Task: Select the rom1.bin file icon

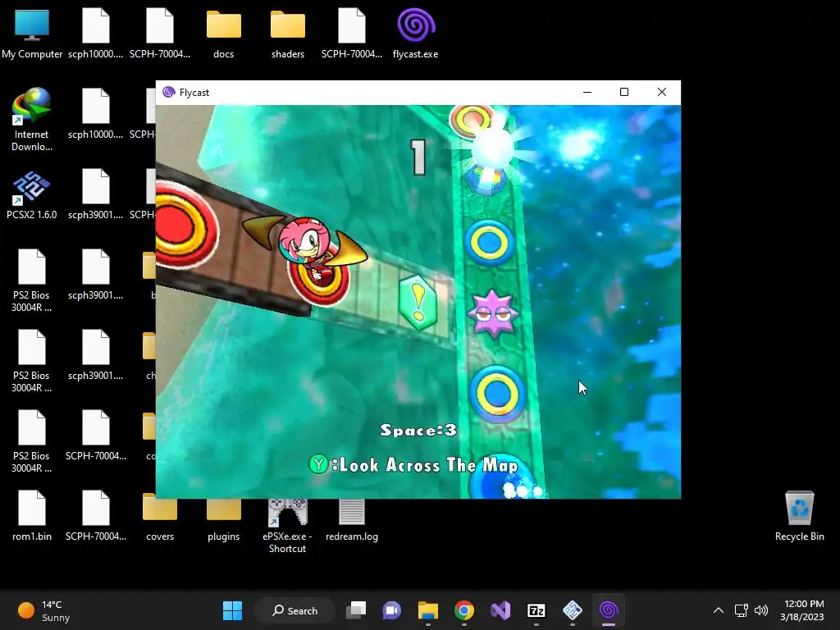Action: 32,515
